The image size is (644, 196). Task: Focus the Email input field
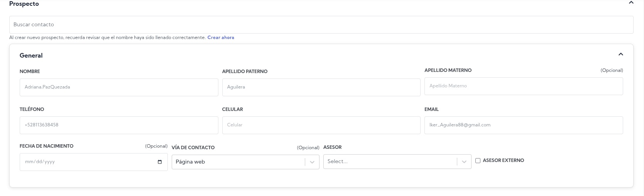pyautogui.click(x=523, y=125)
